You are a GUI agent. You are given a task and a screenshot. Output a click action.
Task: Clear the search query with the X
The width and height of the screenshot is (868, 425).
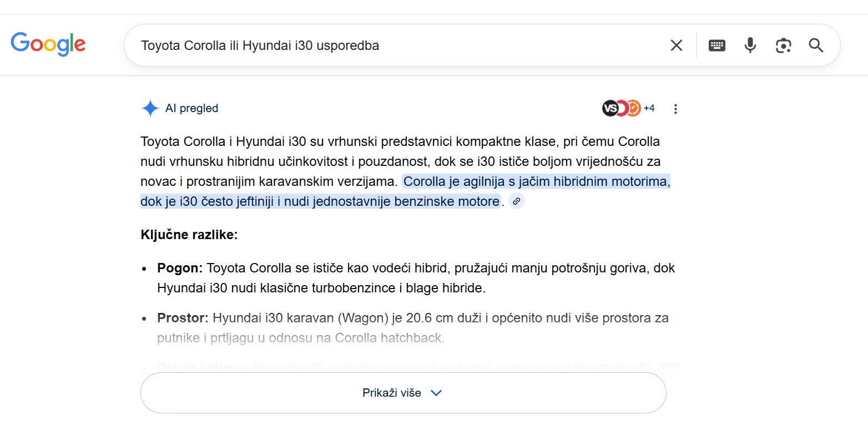(676, 45)
